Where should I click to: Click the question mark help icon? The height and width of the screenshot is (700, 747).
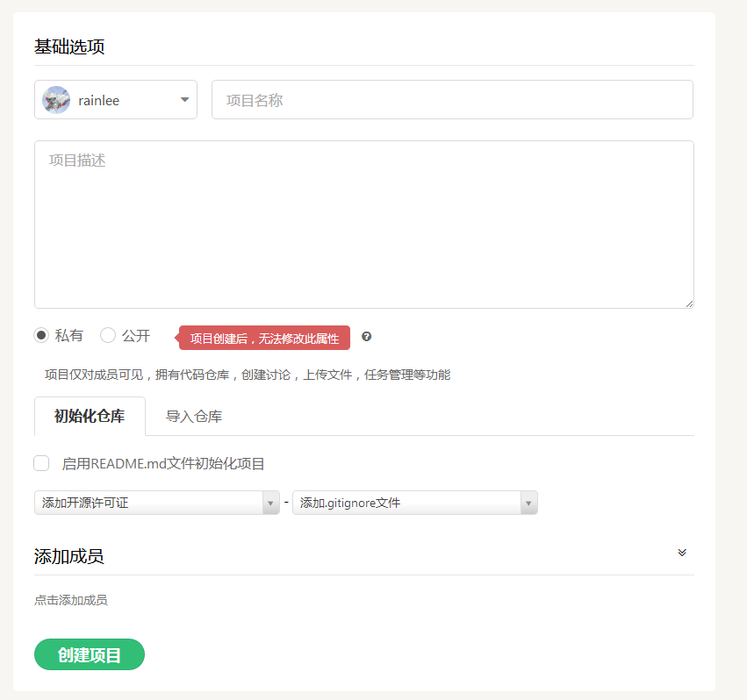(x=366, y=337)
